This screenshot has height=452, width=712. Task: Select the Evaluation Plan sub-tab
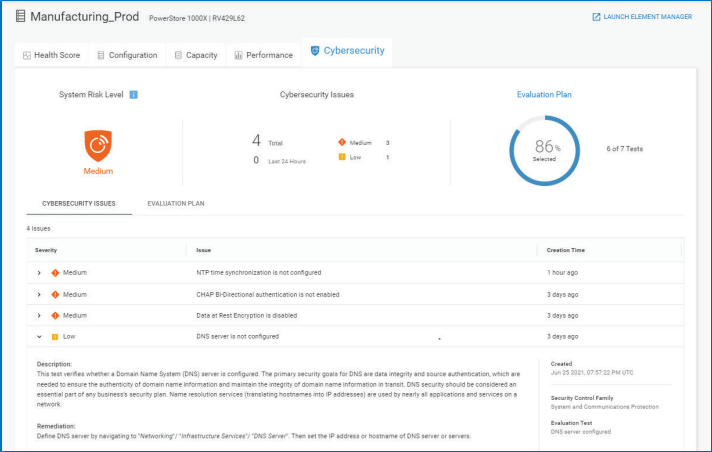coord(176,204)
